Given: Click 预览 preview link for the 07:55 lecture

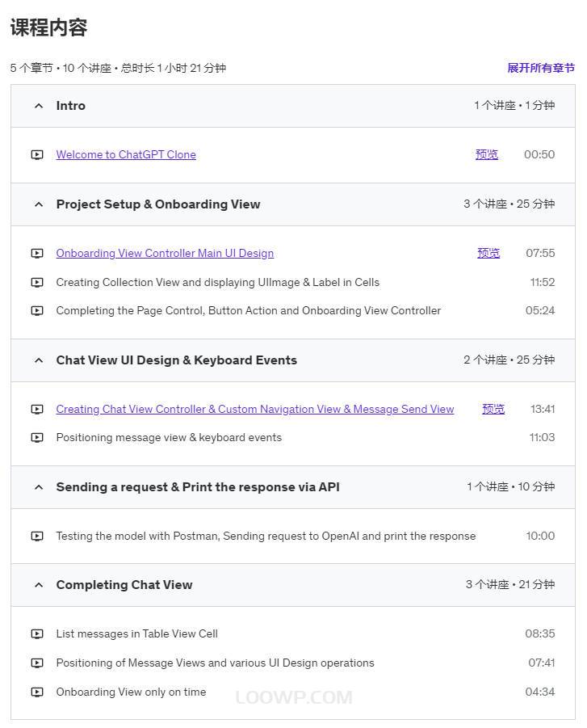Looking at the screenshot, I should (x=488, y=253).
